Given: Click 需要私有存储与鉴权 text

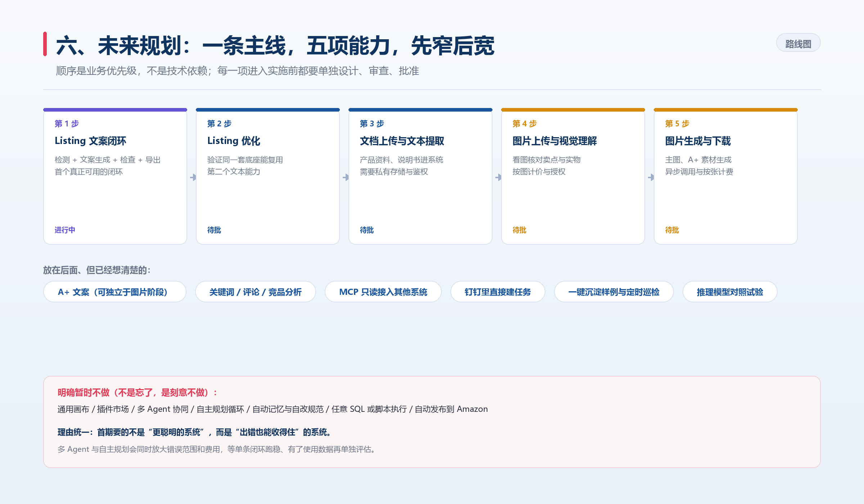Looking at the screenshot, I should pos(394,171).
